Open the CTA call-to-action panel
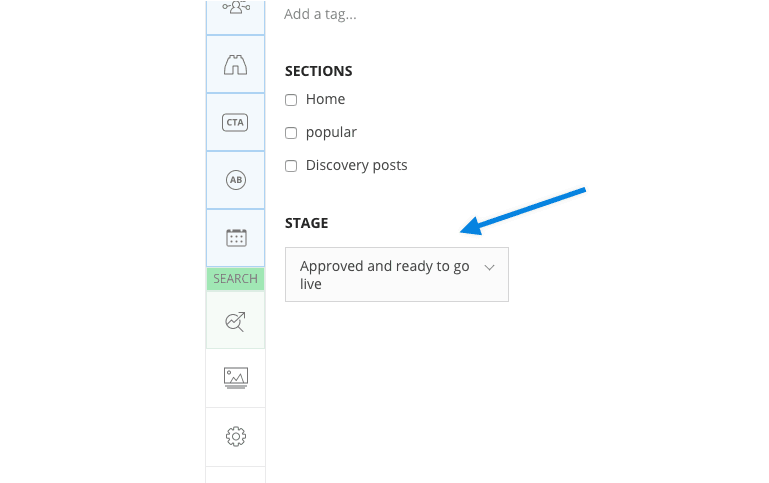This screenshot has width=769, height=483. pyautogui.click(x=236, y=122)
